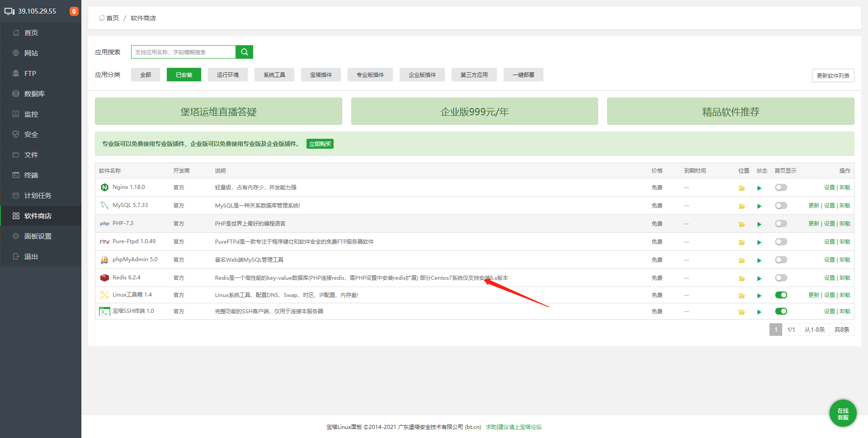Open the Pure-Ftpd folder location icon
This screenshot has height=438, width=868.
click(x=741, y=242)
